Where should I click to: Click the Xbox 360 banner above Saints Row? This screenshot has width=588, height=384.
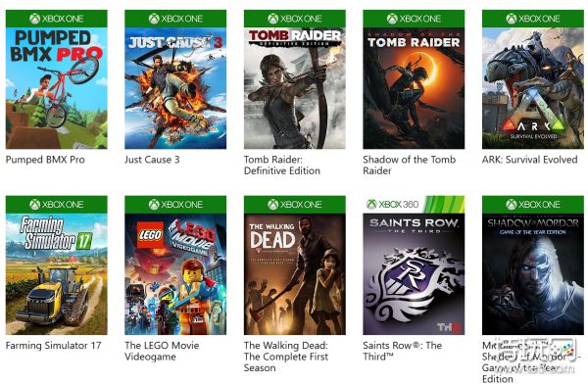pyautogui.click(x=414, y=205)
